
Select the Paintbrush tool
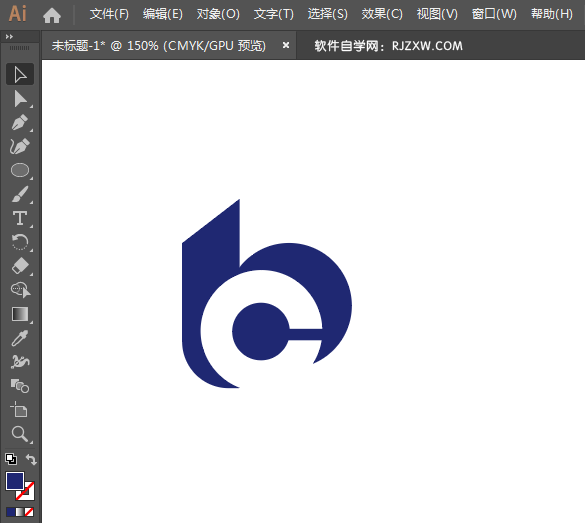[20, 194]
